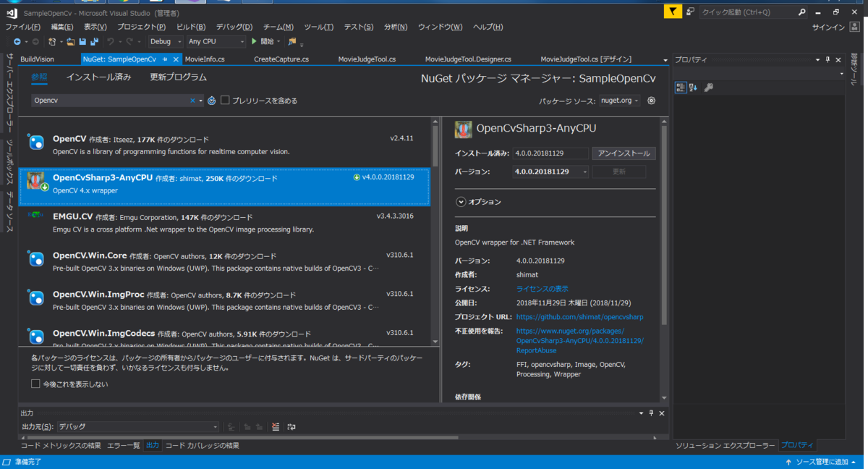Open the Properties object selector dropdown
This screenshot has height=469, width=868.
tap(841, 73)
